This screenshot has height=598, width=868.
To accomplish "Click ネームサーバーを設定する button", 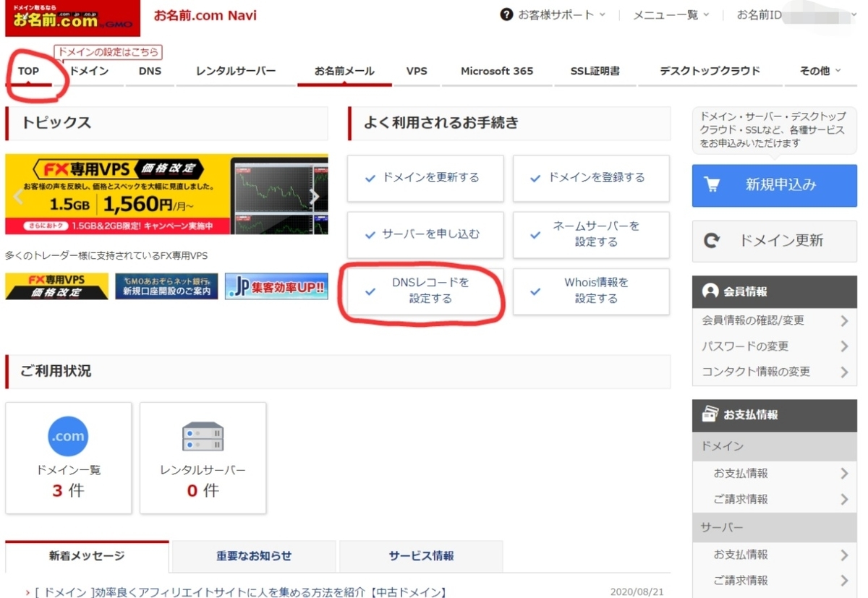I will [591, 235].
